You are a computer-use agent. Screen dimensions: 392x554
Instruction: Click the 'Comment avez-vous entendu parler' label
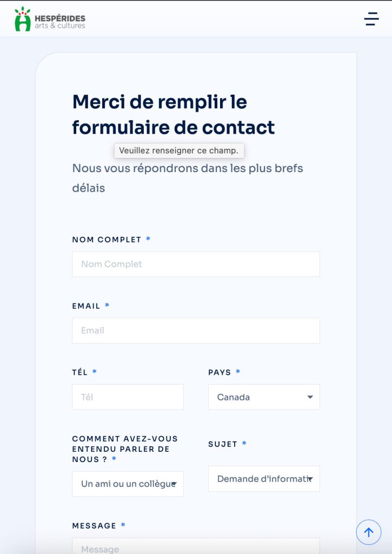pyautogui.click(x=124, y=449)
